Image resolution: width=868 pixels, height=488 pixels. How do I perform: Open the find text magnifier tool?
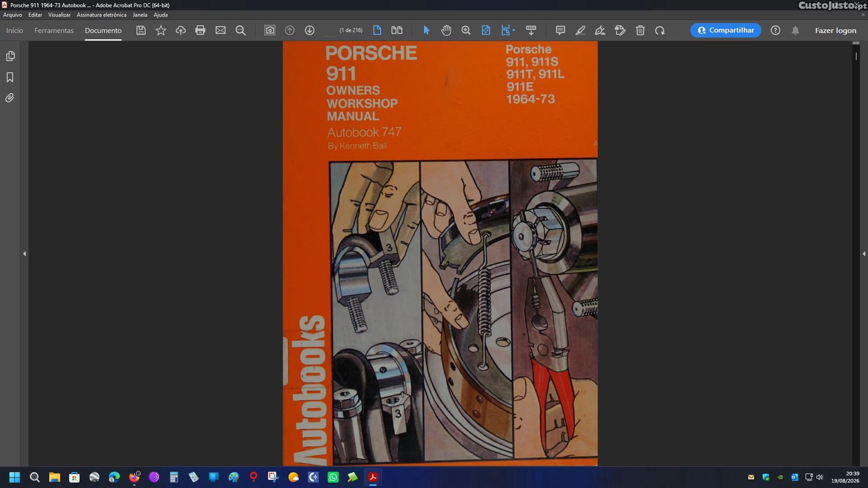tap(241, 30)
